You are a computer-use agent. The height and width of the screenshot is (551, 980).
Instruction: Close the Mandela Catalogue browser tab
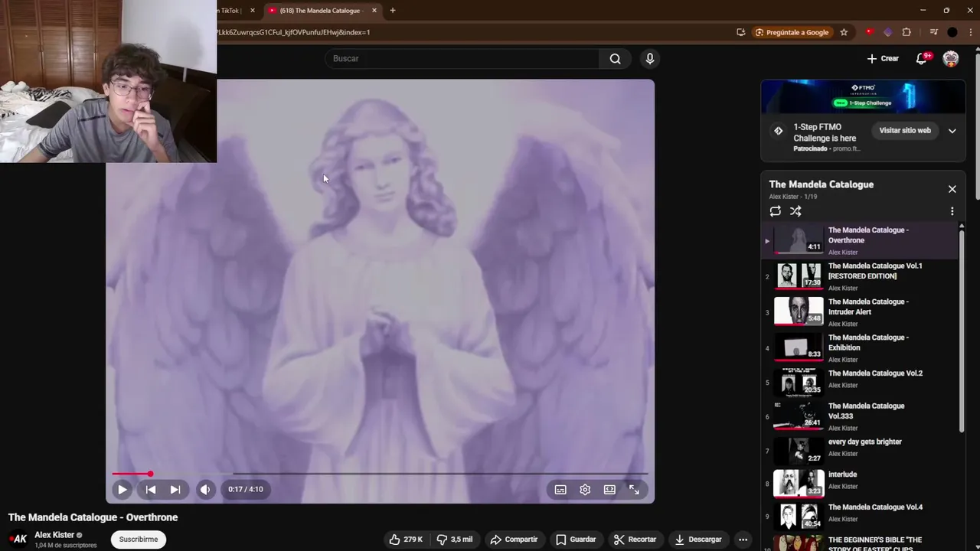point(374,11)
